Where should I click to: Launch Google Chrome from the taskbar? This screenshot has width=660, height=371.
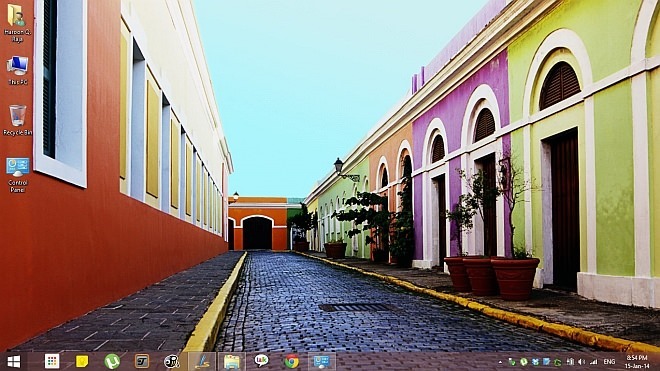[x=291, y=361]
